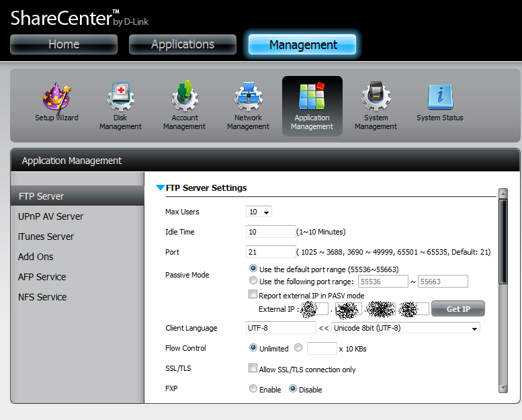Click the last External IP octet field
Image resolution: width=522 pixels, height=420 pixels.
[415, 308]
